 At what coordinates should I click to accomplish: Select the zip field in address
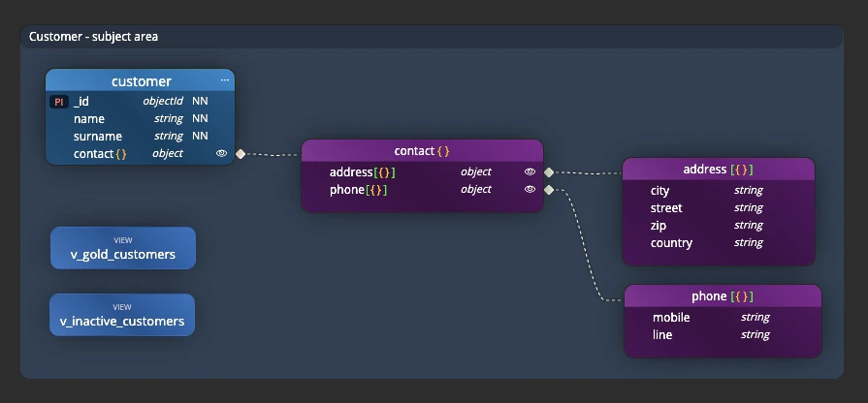pyautogui.click(x=718, y=226)
